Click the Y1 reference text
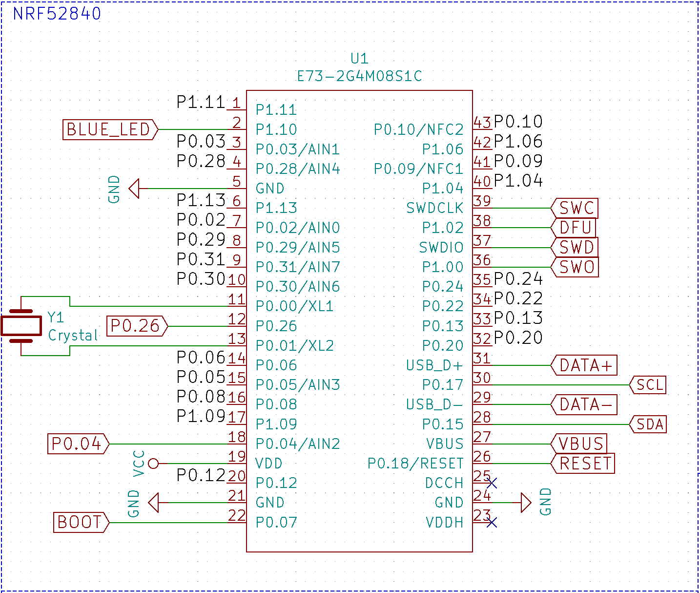Screen dimensions: 700x593 pyautogui.click(x=56, y=318)
